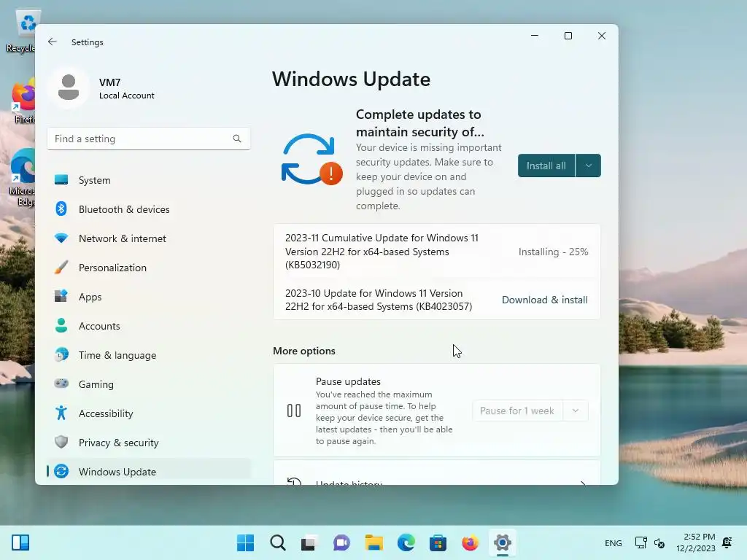Click the Settings gear on the taskbar
747x560 pixels.
tap(502, 542)
